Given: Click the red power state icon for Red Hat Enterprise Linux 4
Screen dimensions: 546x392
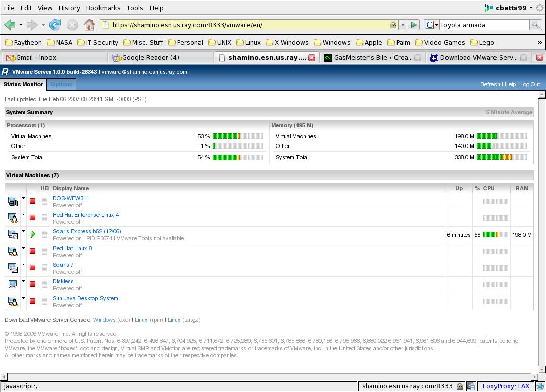Looking at the screenshot, I should [33, 218].
